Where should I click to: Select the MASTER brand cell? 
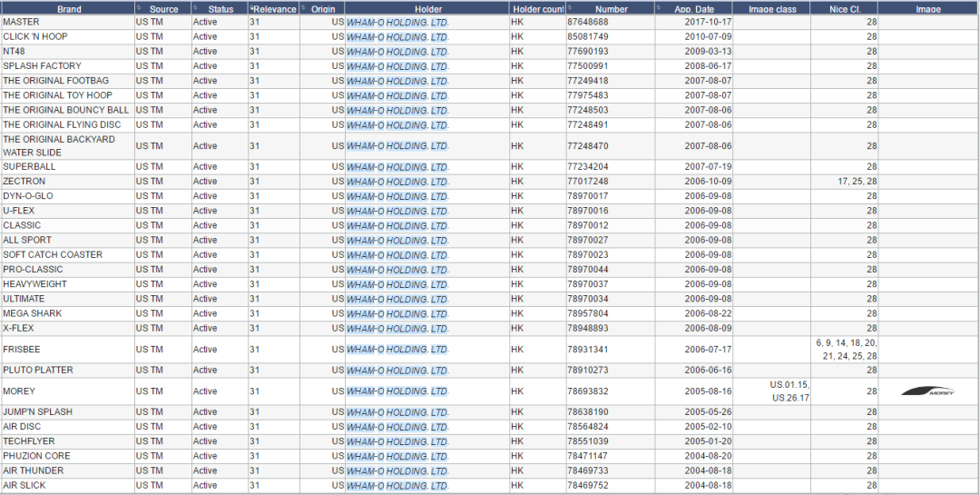(68, 22)
